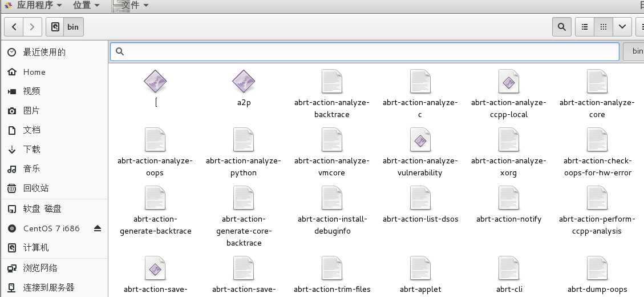Select abrt-applet file icon

(x=420, y=268)
